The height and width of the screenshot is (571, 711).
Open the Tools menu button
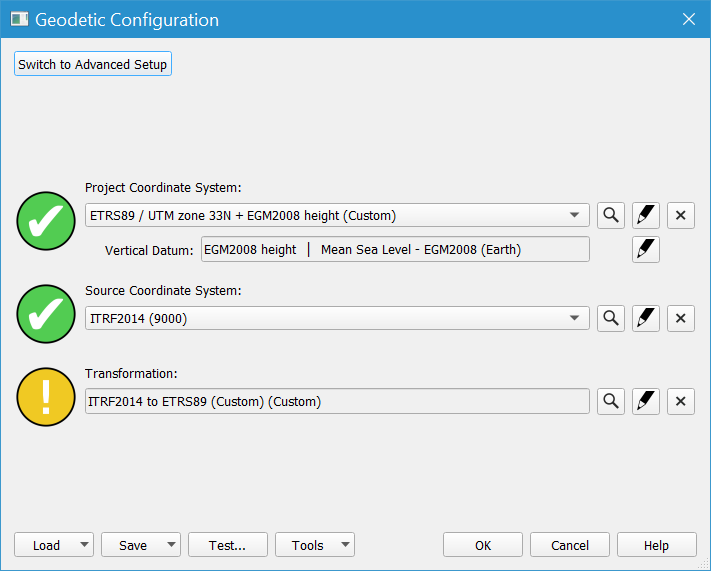pos(315,545)
